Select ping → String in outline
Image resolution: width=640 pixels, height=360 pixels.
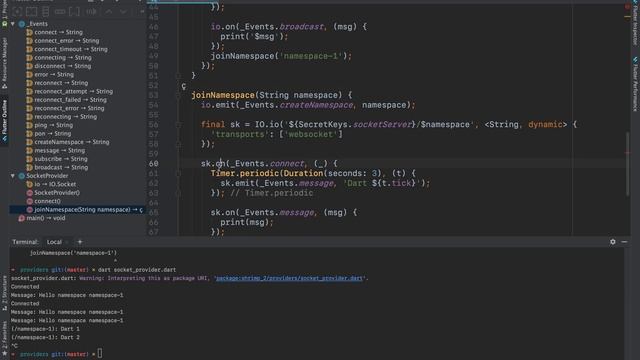(x=53, y=125)
